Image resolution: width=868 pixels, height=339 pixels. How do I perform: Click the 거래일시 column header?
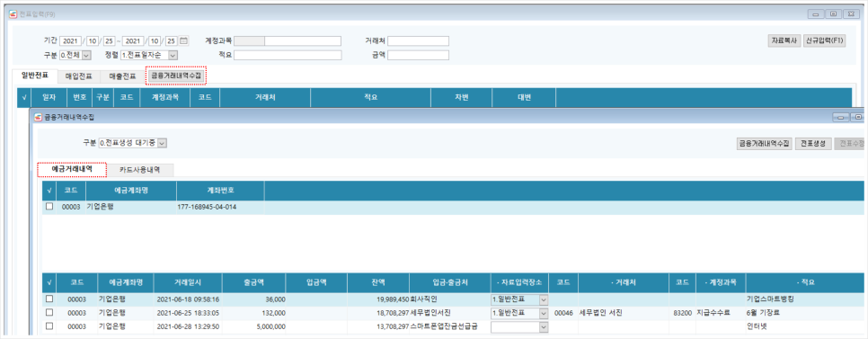pyautogui.click(x=188, y=282)
